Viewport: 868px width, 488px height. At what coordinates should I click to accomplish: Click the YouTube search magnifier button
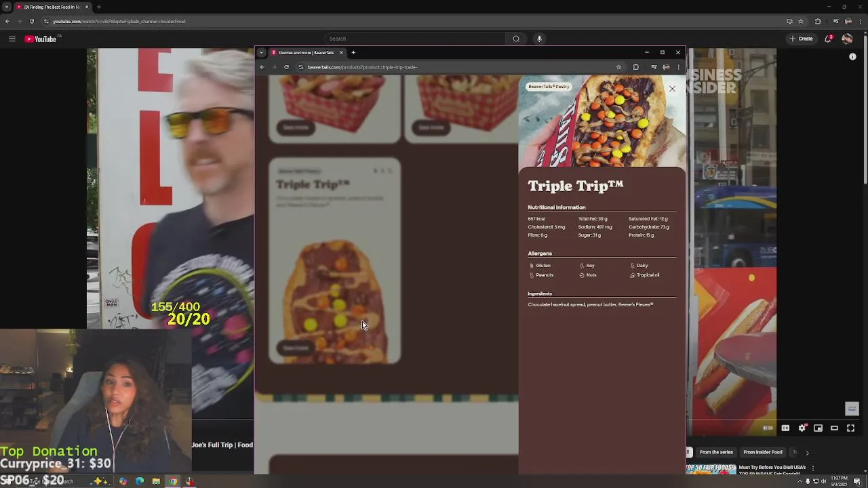tap(516, 39)
